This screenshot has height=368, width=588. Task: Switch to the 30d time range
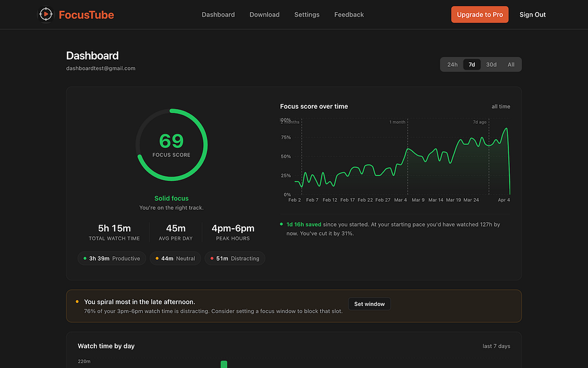[x=491, y=64]
